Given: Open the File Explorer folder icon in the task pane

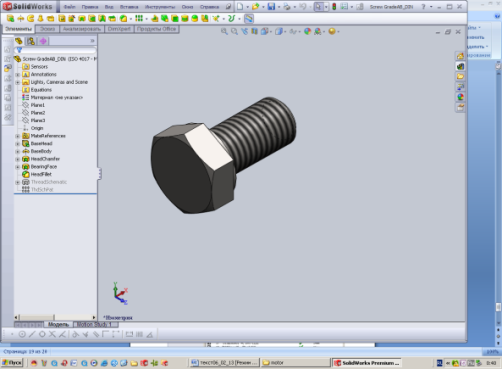Looking at the screenshot, I should tap(460, 77).
